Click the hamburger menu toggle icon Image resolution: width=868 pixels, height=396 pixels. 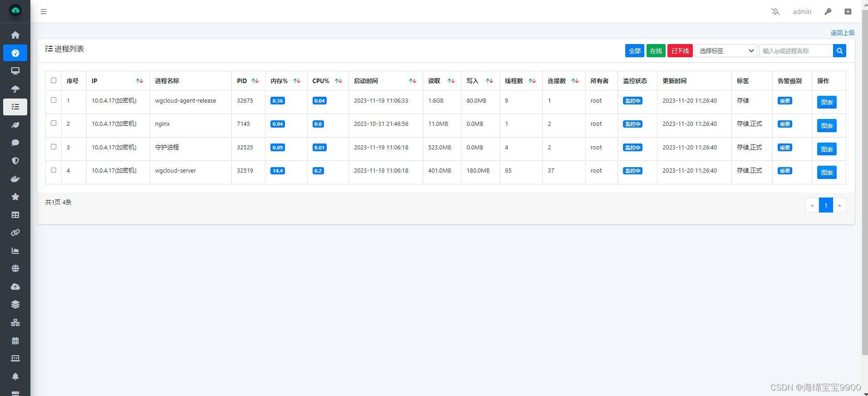[44, 11]
